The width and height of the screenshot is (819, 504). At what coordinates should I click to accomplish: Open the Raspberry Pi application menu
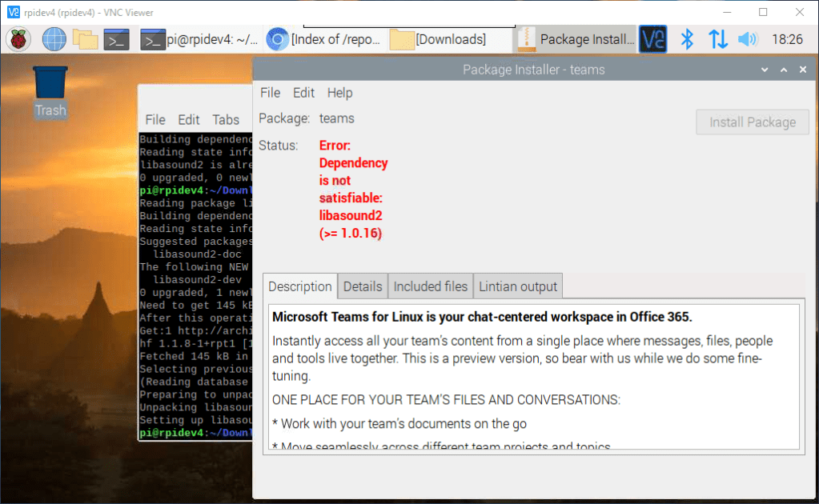tap(18, 38)
